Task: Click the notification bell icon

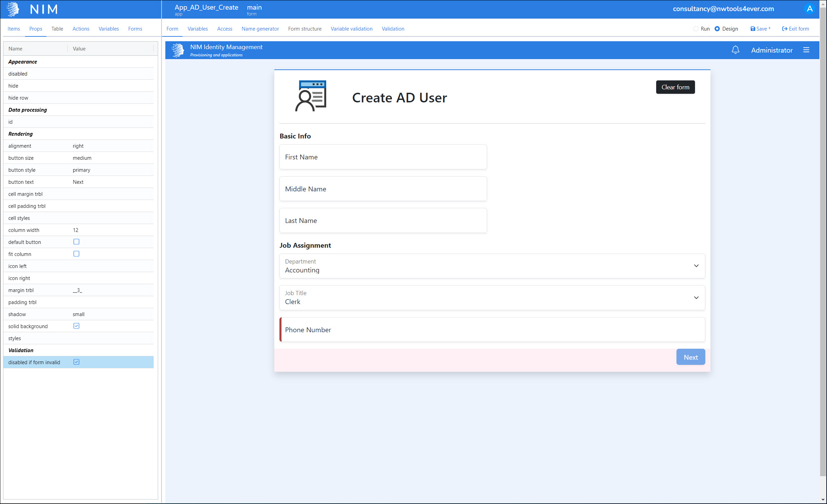Action: pos(735,50)
